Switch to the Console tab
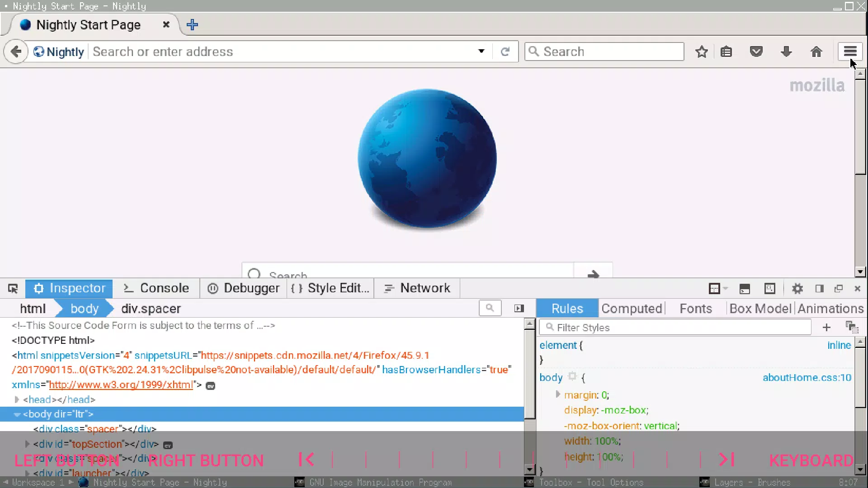Screen dimensions: 868x488 click(x=156, y=288)
